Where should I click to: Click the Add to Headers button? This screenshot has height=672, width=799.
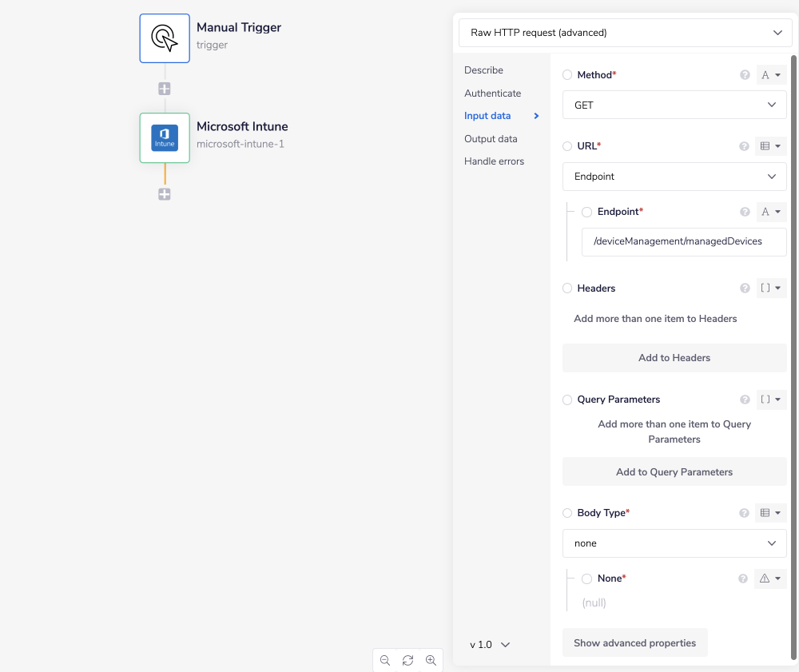point(674,357)
